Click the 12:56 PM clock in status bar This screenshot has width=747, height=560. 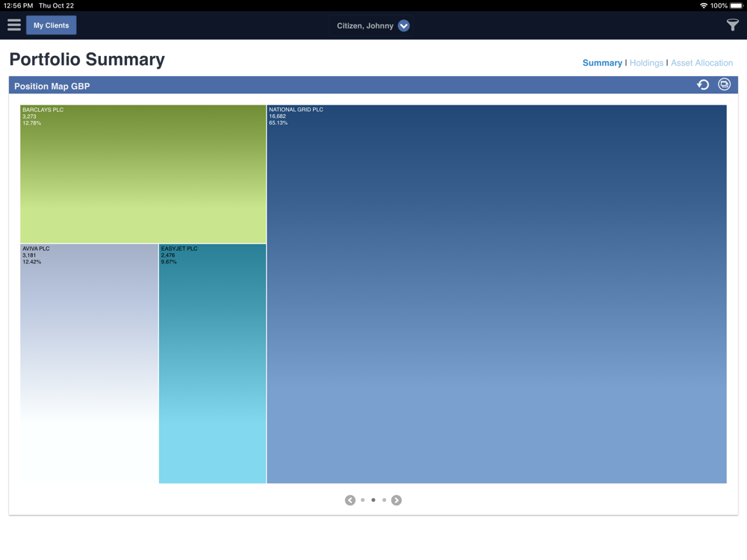(x=19, y=6)
